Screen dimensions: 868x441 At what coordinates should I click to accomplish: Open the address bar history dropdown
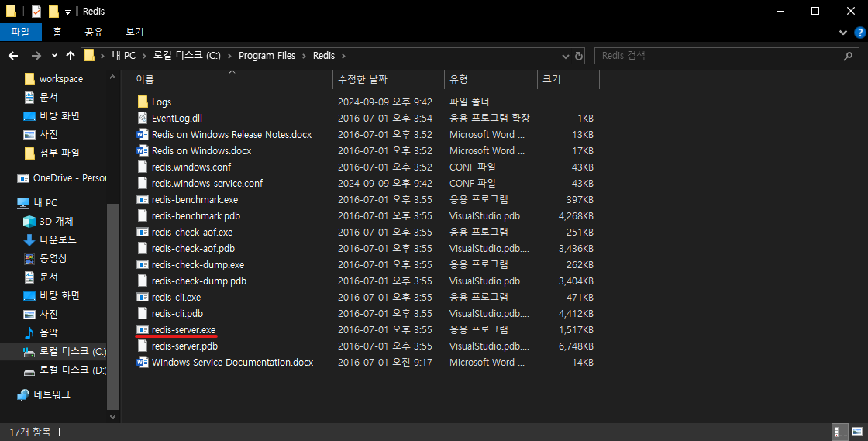click(x=565, y=56)
